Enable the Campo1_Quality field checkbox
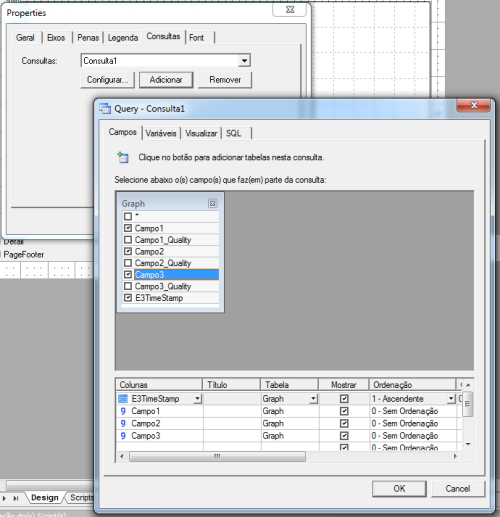 click(128, 240)
